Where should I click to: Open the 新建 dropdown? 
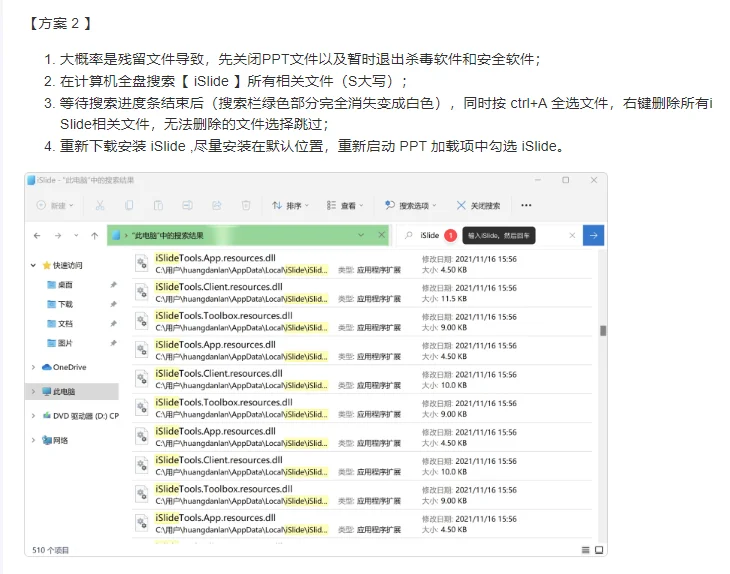tap(55, 205)
